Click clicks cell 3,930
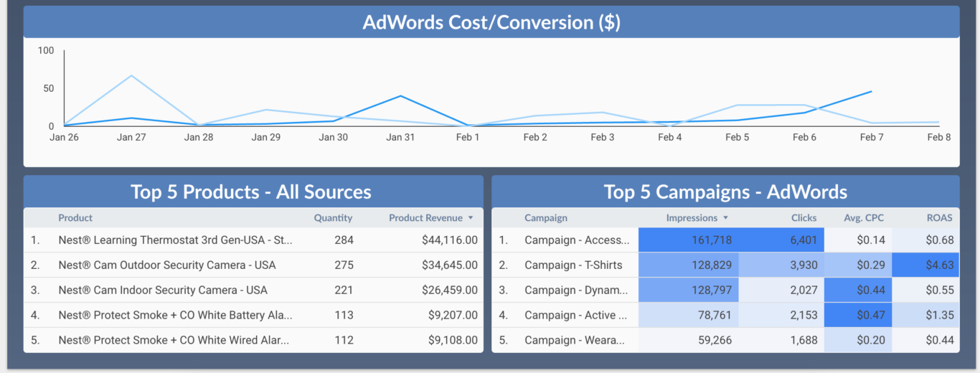This screenshot has height=373, width=980. [x=782, y=265]
